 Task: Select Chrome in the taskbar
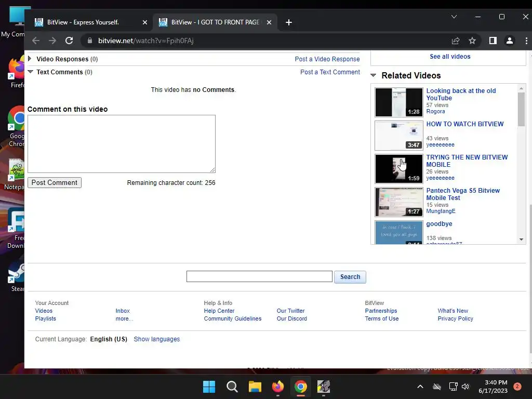[301, 387]
